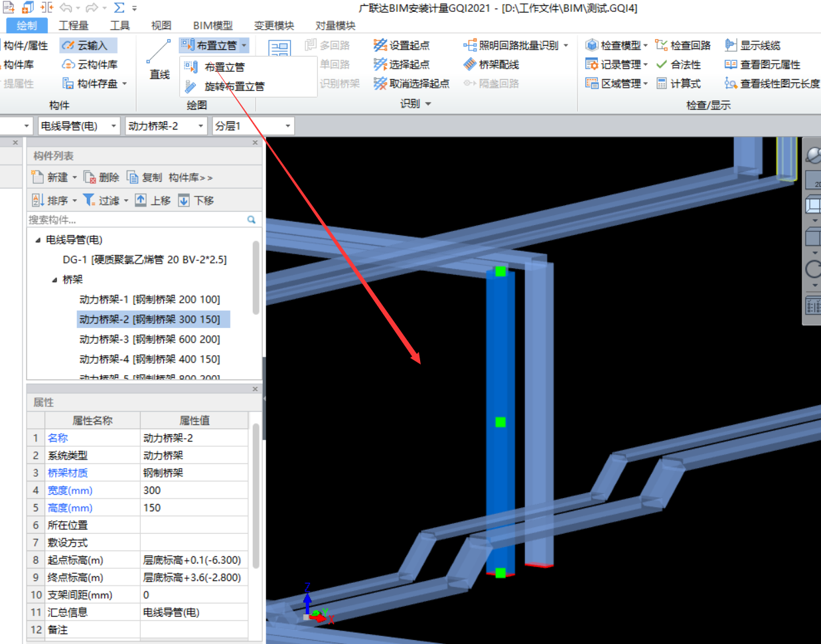The width and height of the screenshot is (821, 644).
Task: Select 动力桥架-4 in the component tree
Action: click(149, 359)
